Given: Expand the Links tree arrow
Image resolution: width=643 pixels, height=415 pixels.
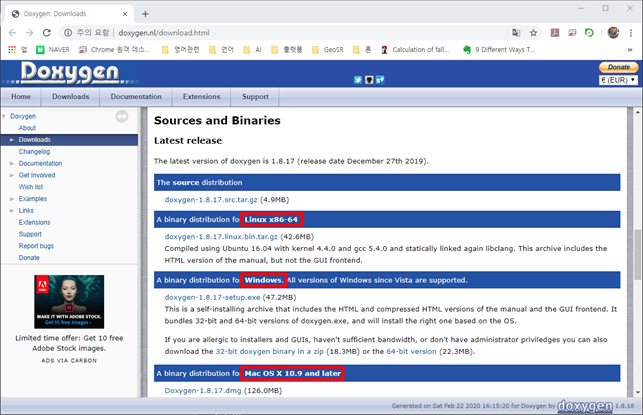Looking at the screenshot, I should tap(12, 211).
